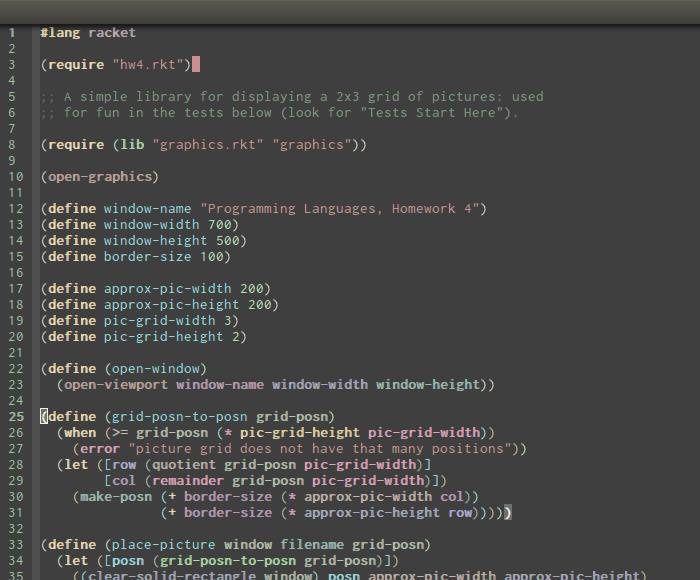Click the pink cursor block after hw4.rkt require
This screenshot has height=580, width=700.
196,65
